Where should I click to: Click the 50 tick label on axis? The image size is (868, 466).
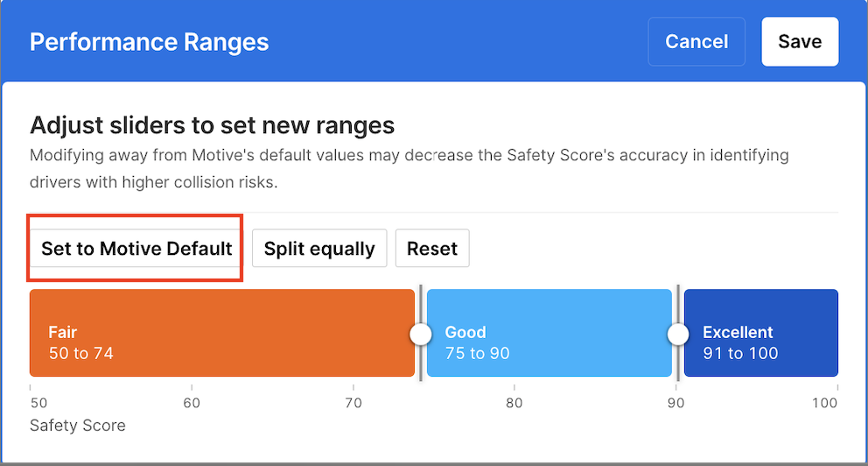click(x=38, y=403)
